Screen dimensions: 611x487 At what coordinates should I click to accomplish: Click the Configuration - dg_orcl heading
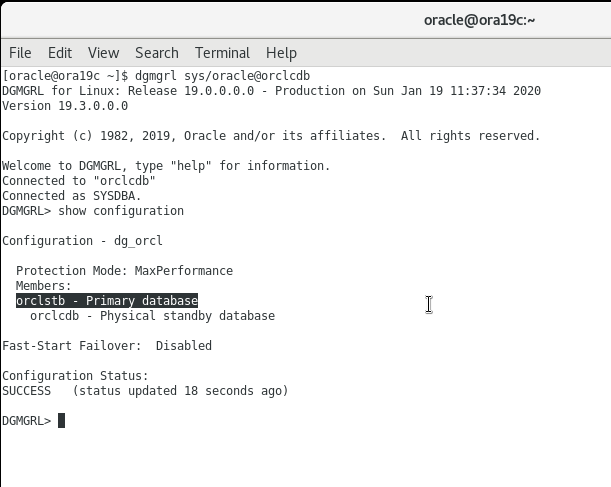(x=82, y=241)
